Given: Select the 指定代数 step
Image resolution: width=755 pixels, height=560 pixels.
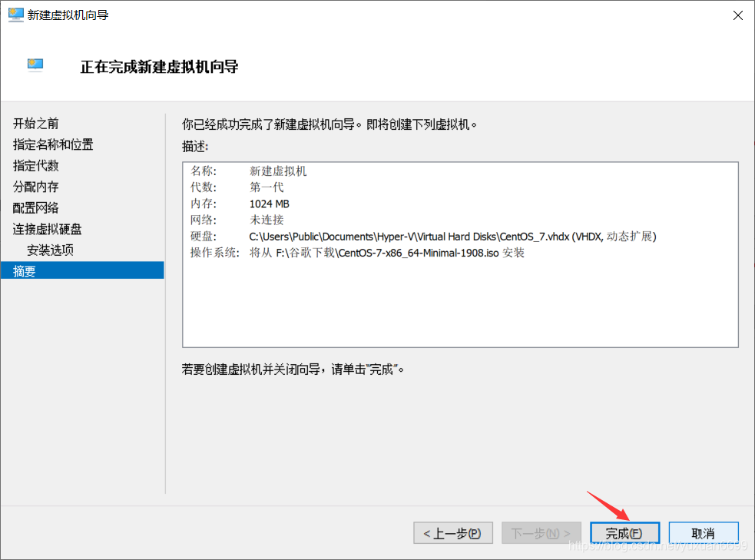Looking at the screenshot, I should pos(35,166).
